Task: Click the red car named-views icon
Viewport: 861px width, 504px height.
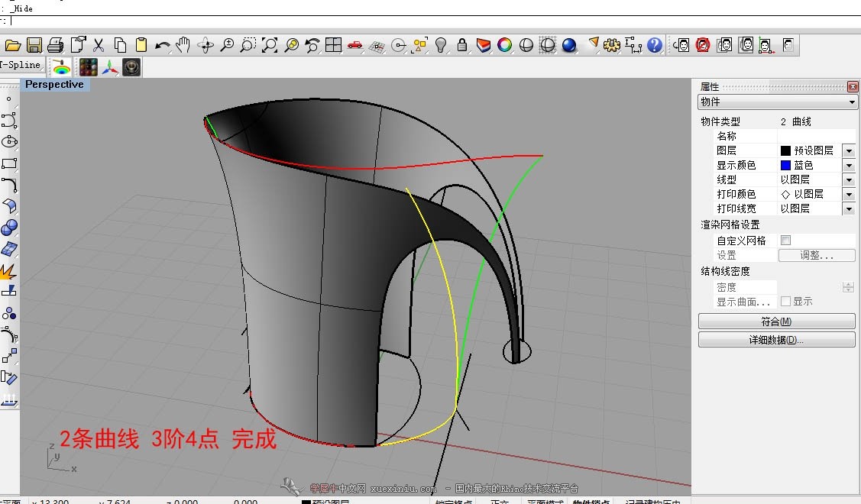Action: pos(354,45)
